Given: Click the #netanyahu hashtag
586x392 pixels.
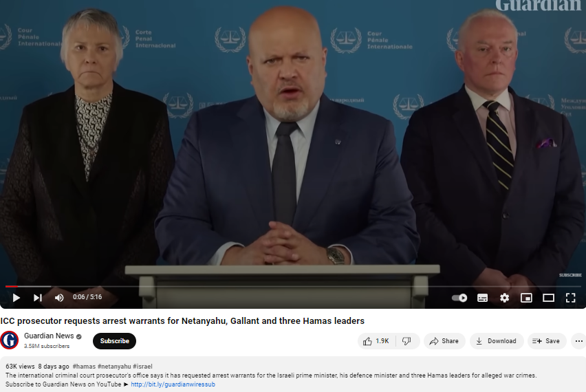Looking at the screenshot, I should tap(114, 367).
